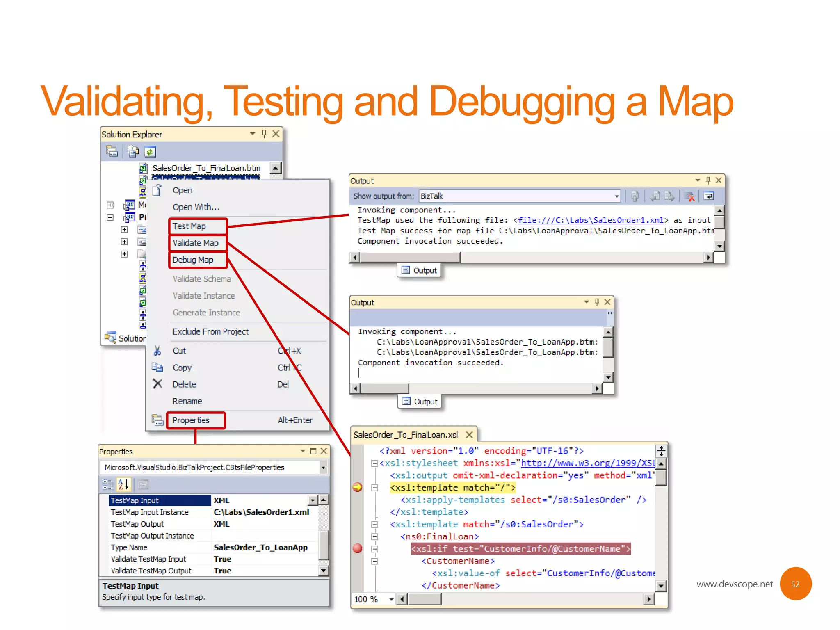Open http://www.w3.org/1999/XSL link in editor
The width and height of the screenshot is (840, 630).
[588, 463]
